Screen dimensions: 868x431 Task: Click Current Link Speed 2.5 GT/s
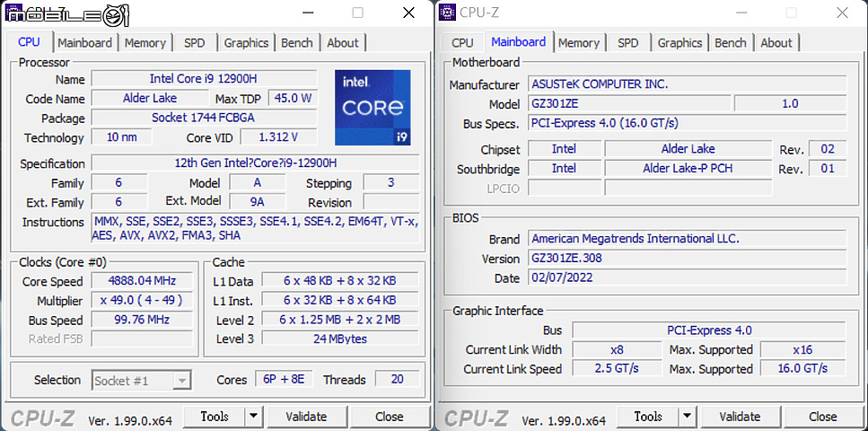tap(617, 368)
